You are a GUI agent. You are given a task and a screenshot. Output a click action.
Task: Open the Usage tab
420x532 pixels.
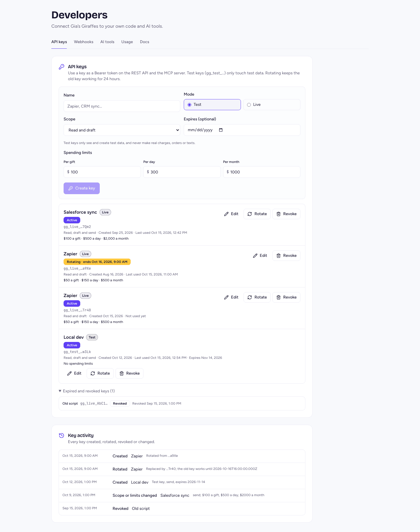(x=127, y=42)
